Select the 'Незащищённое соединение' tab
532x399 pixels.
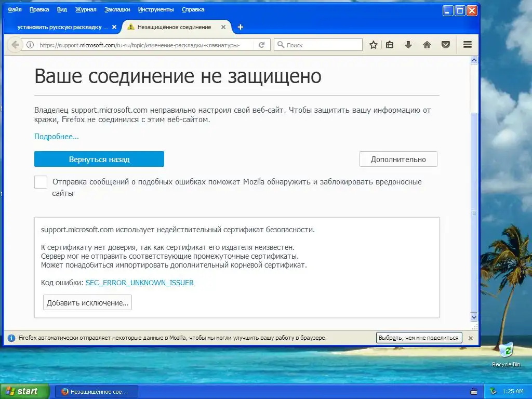tap(174, 27)
